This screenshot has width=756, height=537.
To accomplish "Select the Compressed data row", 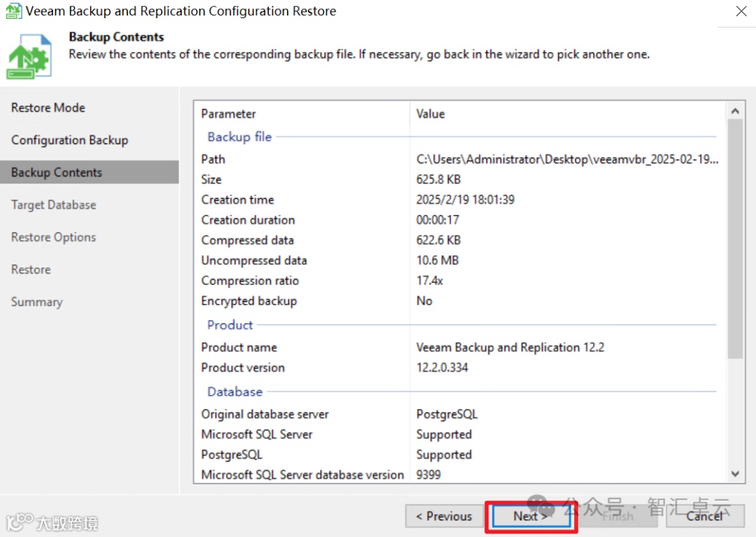I will tap(460, 240).
